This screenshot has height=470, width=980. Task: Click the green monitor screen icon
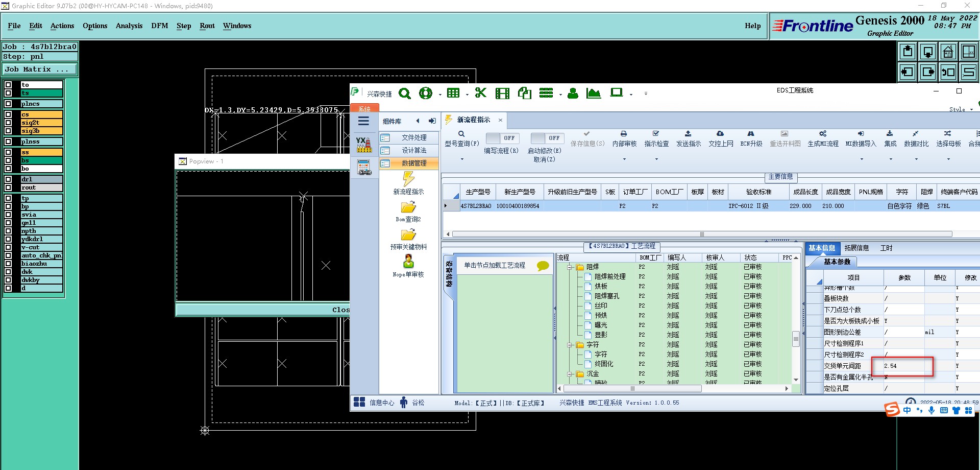point(617,92)
